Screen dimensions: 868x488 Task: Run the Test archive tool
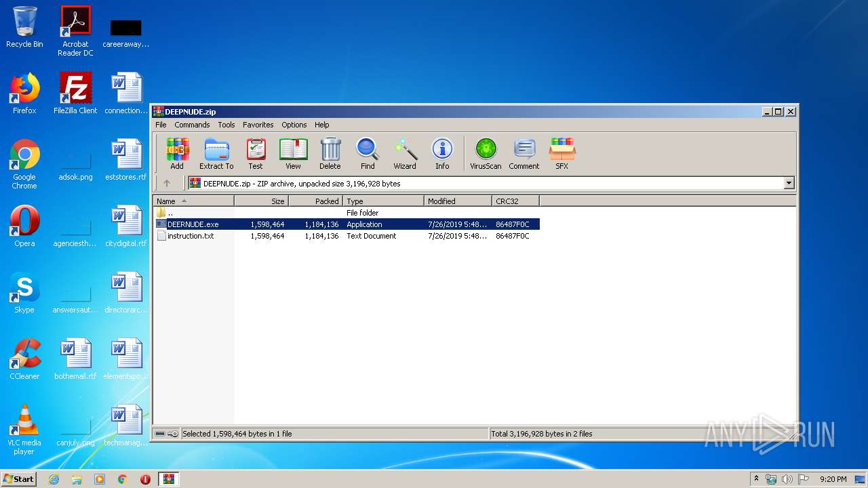click(256, 153)
